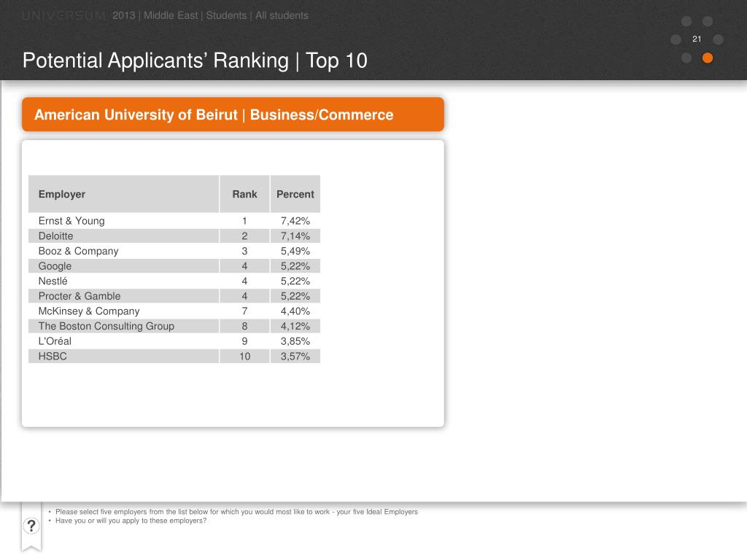The height and width of the screenshot is (560, 747).
Task: Click the Percent column header
Action: [x=295, y=194]
